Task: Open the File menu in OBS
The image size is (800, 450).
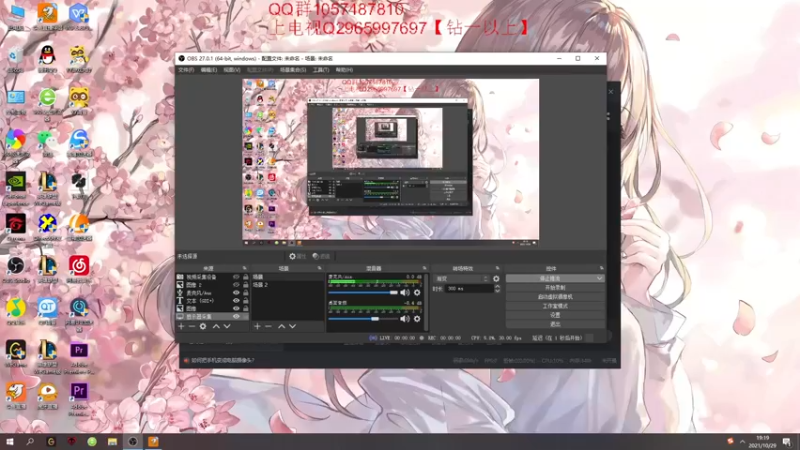Action: click(186, 70)
